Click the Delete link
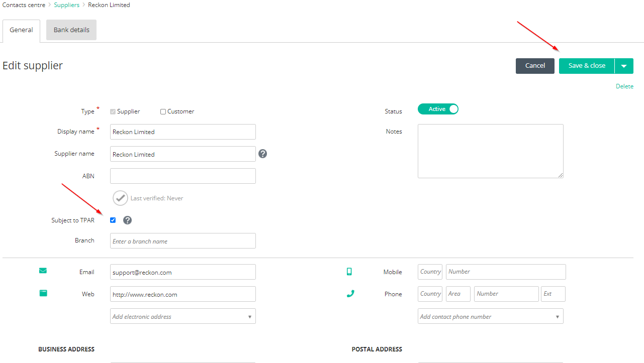The width and height of the screenshot is (644, 363). pos(624,86)
